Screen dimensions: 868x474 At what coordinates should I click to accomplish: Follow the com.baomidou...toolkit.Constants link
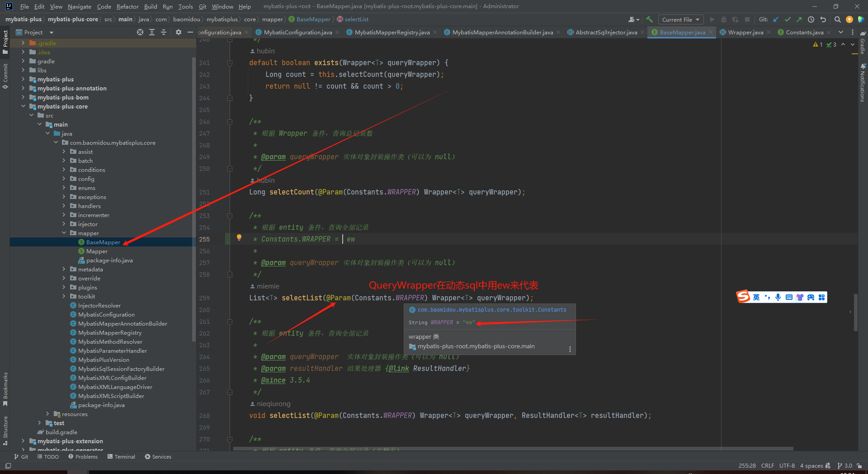click(491, 310)
